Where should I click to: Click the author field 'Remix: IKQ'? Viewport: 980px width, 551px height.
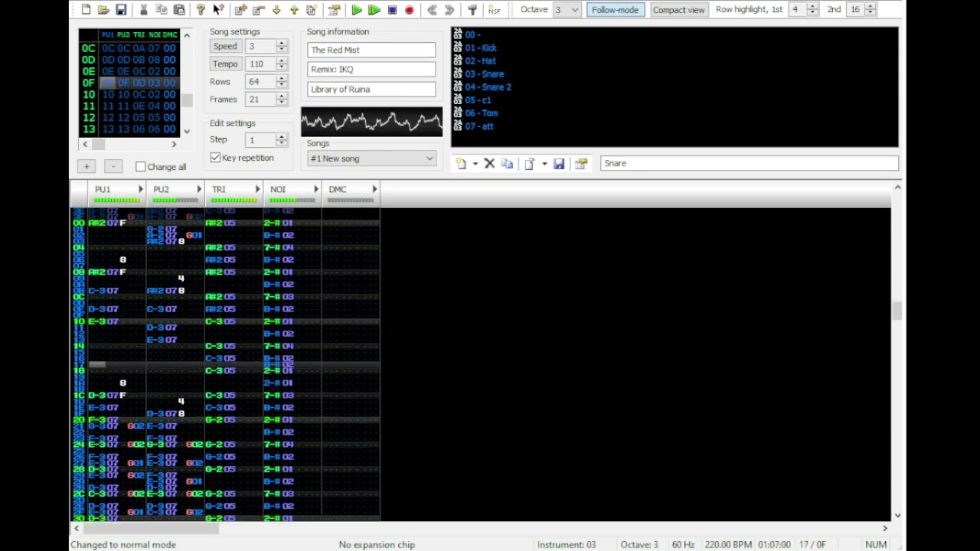[371, 70]
